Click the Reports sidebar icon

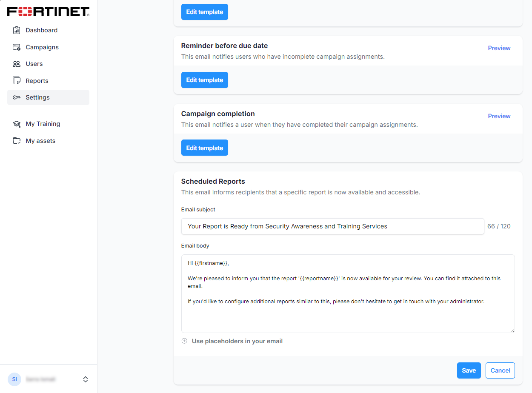17,81
